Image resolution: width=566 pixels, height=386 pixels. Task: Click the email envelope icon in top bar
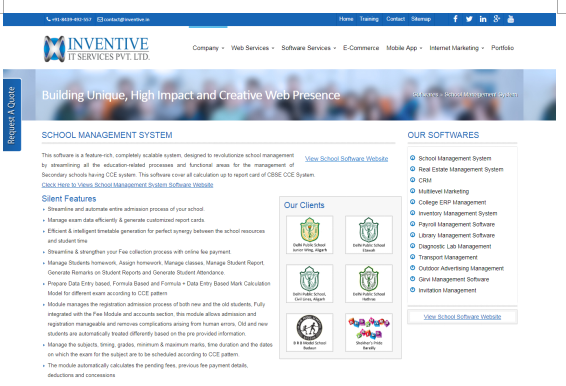(x=100, y=19)
